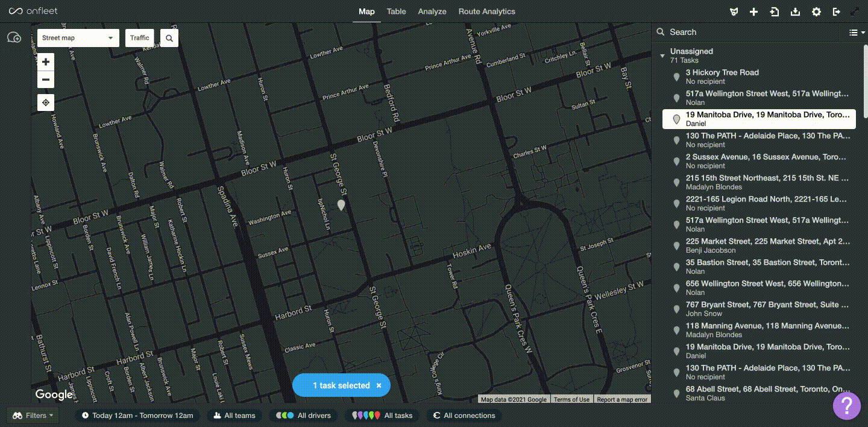
Task: Open the Route Analytics tab
Action: pos(486,11)
